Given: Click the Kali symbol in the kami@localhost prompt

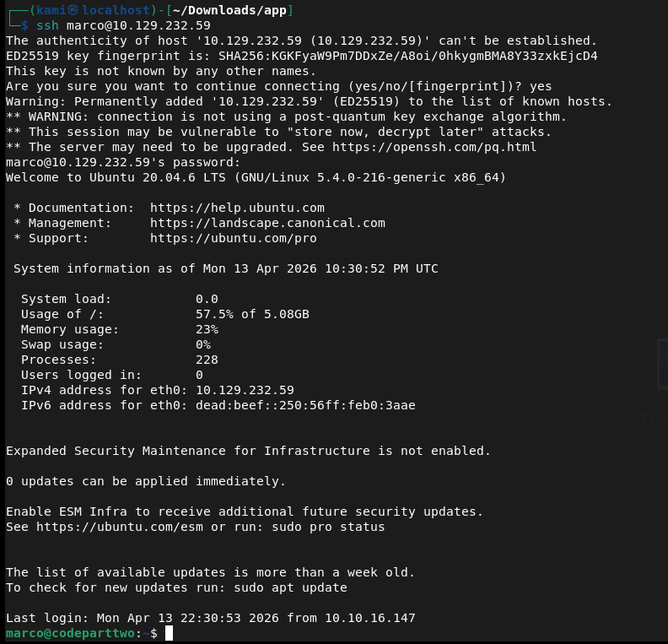Looking at the screenshot, I should point(74,10).
